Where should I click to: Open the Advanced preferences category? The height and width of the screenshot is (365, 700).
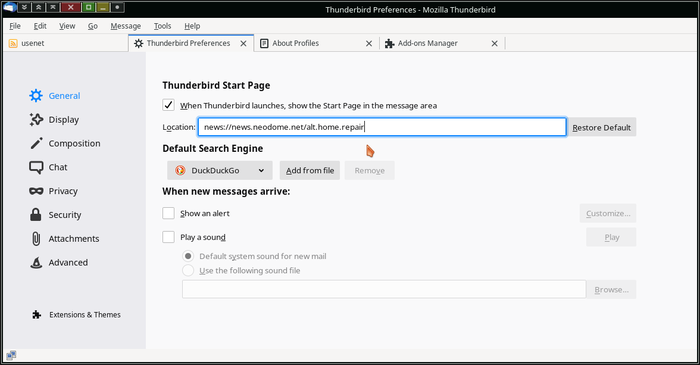[68, 262]
